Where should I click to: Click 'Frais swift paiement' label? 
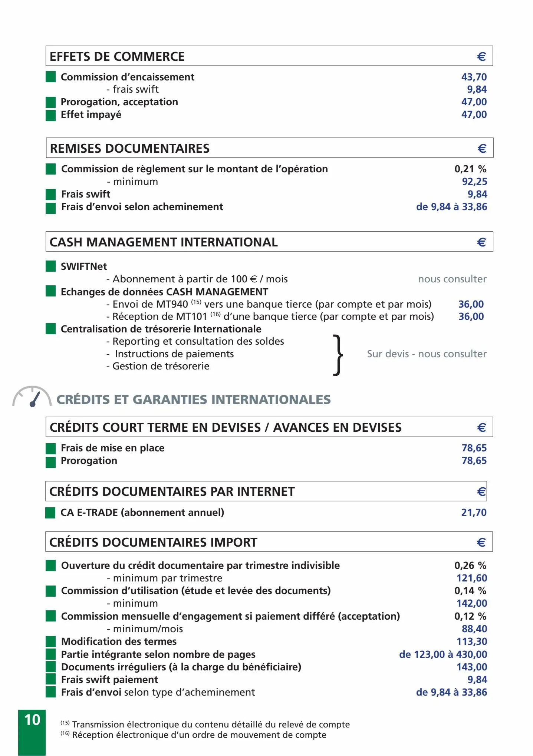pos(109,680)
